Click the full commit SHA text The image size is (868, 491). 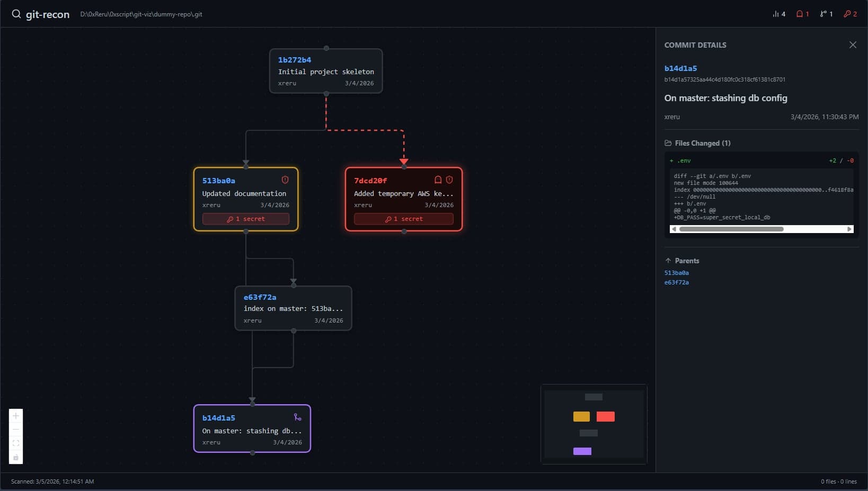(725, 79)
